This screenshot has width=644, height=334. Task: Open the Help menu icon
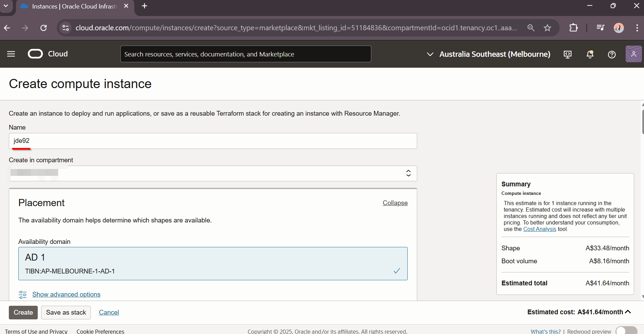[612, 54]
